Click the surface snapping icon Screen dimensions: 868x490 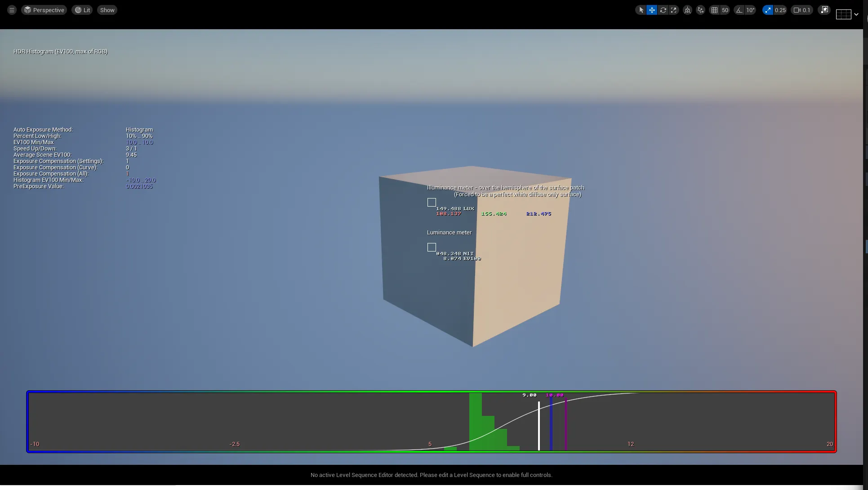click(x=700, y=10)
